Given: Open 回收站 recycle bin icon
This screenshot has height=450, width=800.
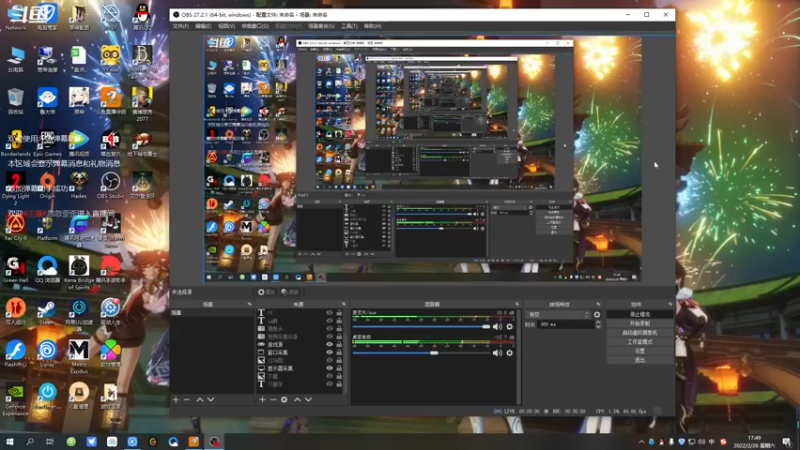Looking at the screenshot, I should pyautogui.click(x=15, y=101).
